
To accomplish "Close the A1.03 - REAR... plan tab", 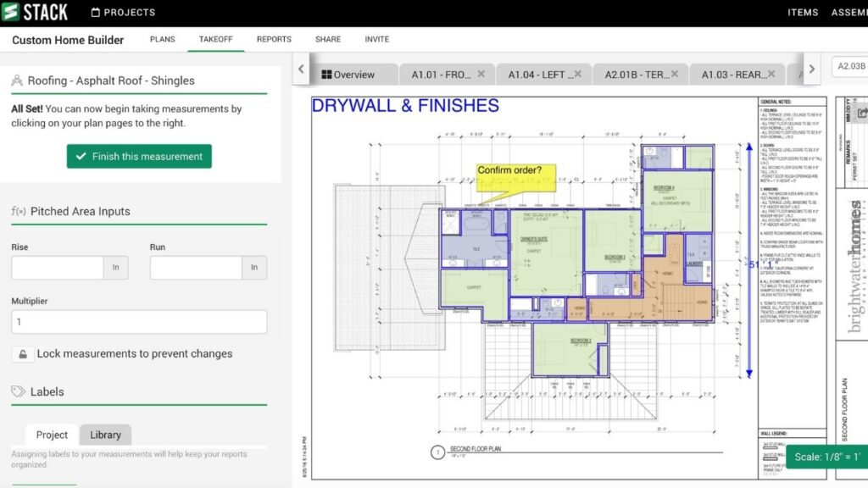I will click(x=771, y=75).
